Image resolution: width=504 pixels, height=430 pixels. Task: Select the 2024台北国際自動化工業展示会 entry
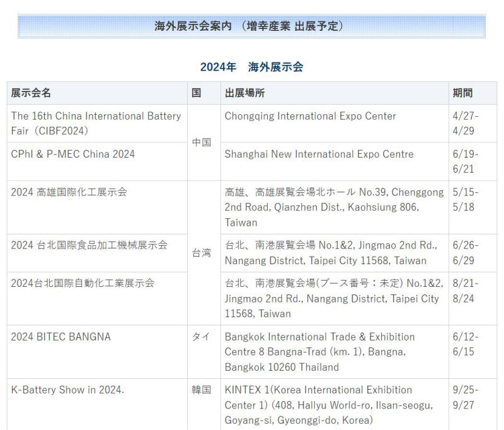[x=83, y=283]
